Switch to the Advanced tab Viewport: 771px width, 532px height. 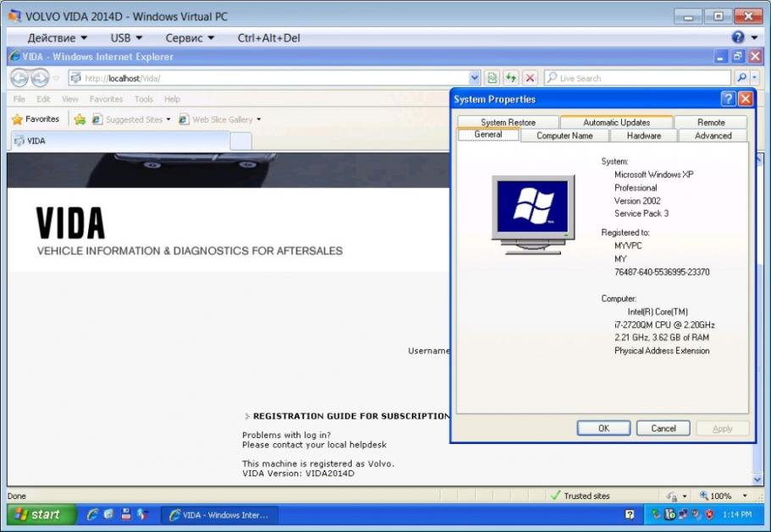[713, 136]
